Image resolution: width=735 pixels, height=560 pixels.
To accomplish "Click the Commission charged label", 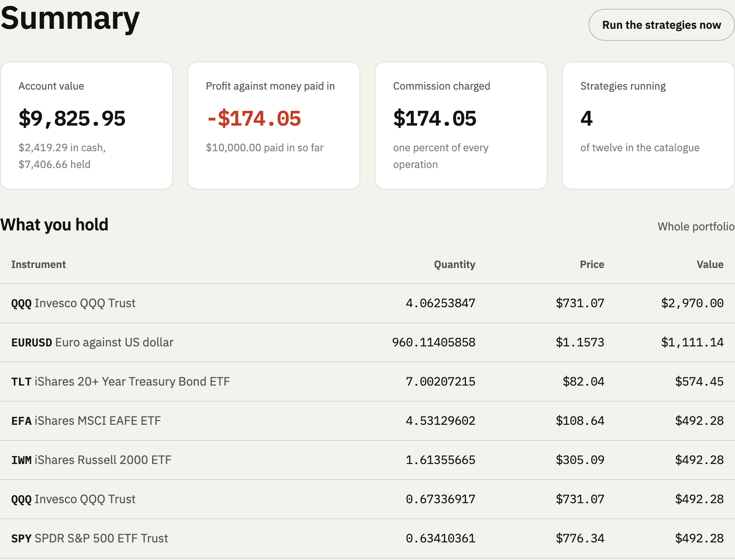I will tap(442, 86).
